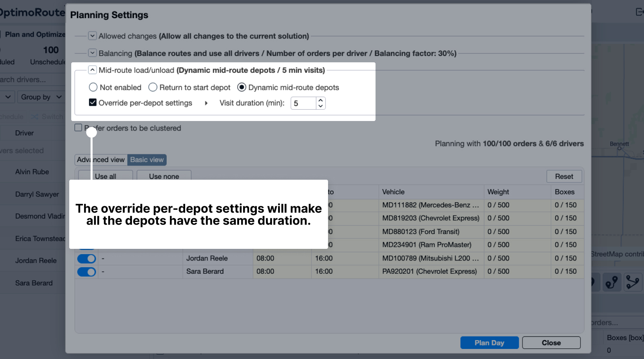Image resolution: width=644 pixels, height=359 pixels.
Task: Click the triangle arrow beside Override per-depot settings
Action: (206, 103)
